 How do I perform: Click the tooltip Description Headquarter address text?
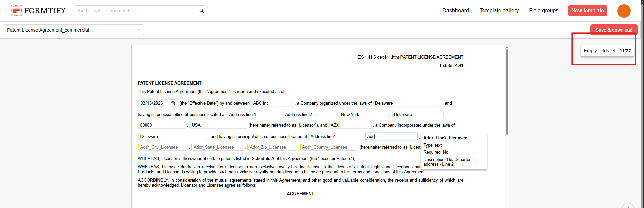[447, 162]
